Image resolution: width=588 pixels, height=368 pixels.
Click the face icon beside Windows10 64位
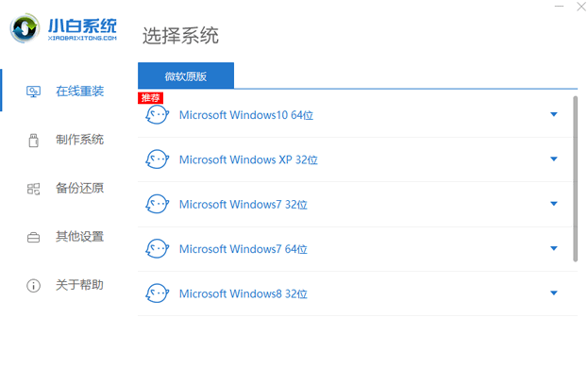click(157, 115)
